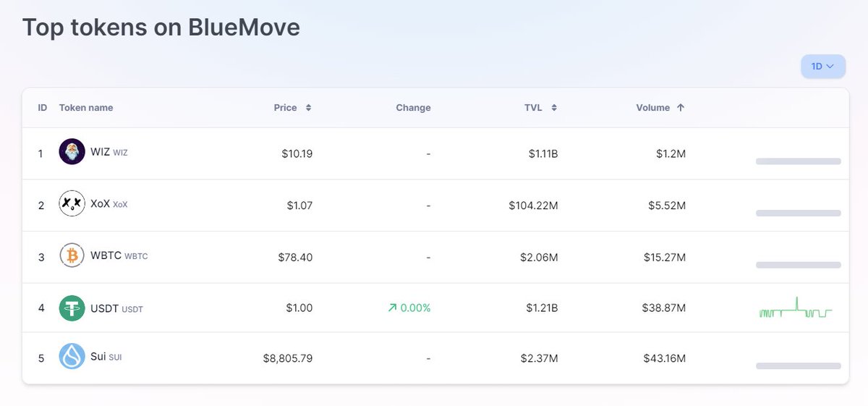Click the WBTC volume $15.27M
The image size is (868, 406).
pyautogui.click(x=665, y=257)
